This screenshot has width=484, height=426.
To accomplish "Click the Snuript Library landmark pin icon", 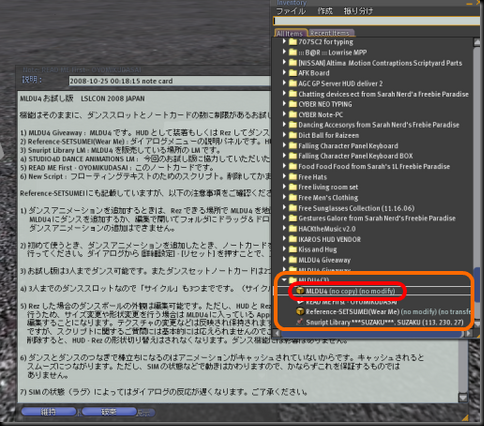I will (300, 322).
